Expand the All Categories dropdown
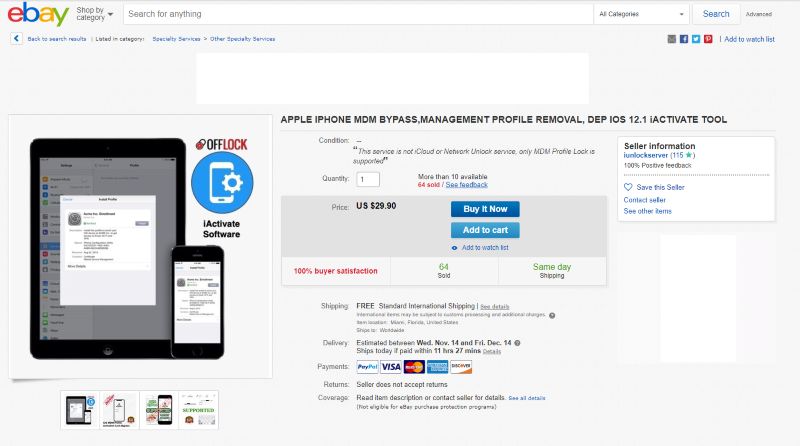 pyautogui.click(x=641, y=14)
